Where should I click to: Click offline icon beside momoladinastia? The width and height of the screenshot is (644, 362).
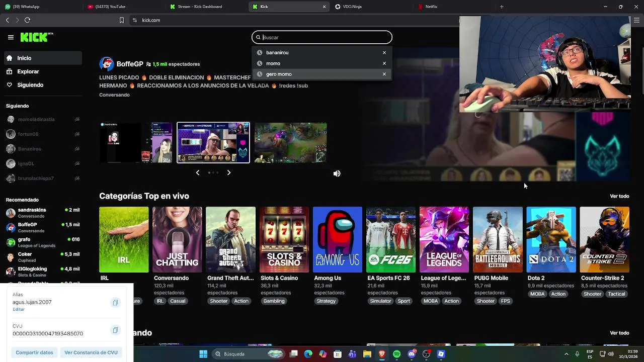[x=77, y=120]
